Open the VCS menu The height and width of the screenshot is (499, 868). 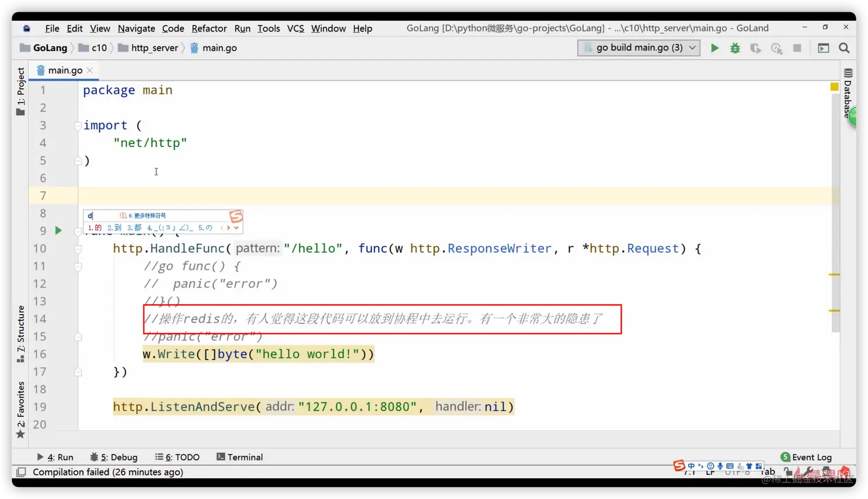296,28
